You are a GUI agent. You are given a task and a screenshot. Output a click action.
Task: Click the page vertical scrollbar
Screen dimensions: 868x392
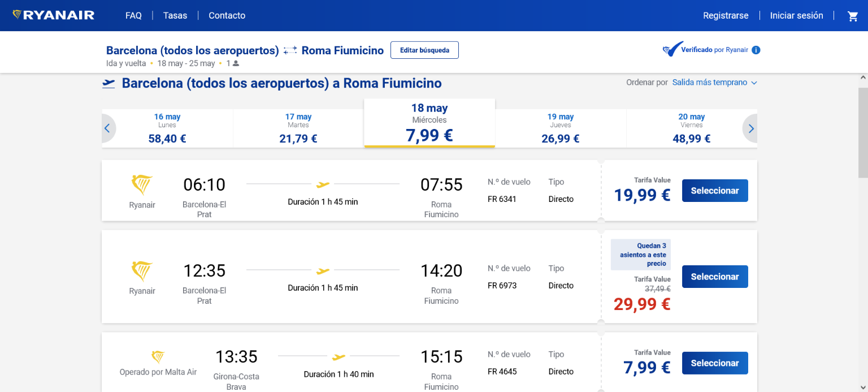point(862,133)
